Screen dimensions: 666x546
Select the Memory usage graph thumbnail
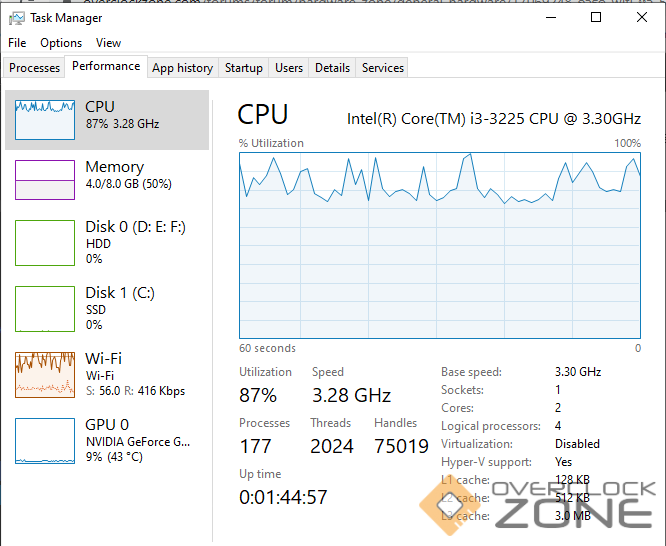point(45,180)
